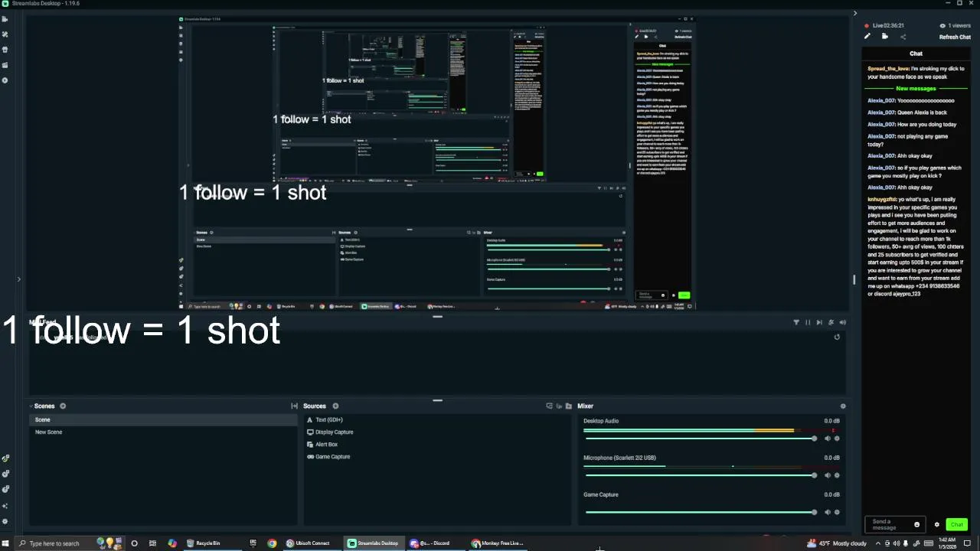Click the Refresh Chat button

pos(955,37)
